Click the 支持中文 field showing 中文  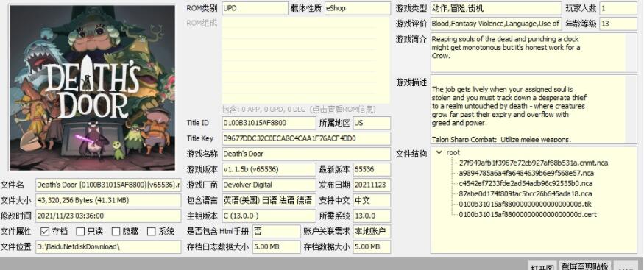click(x=372, y=200)
